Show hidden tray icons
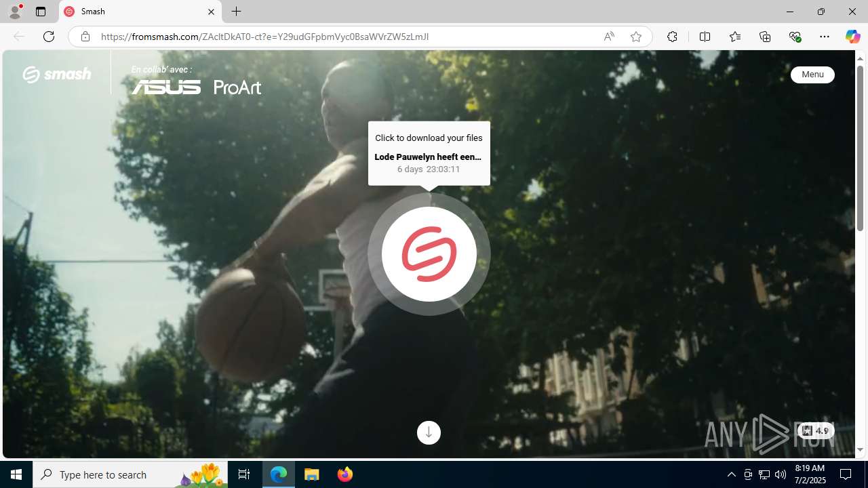 pos(731,474)
